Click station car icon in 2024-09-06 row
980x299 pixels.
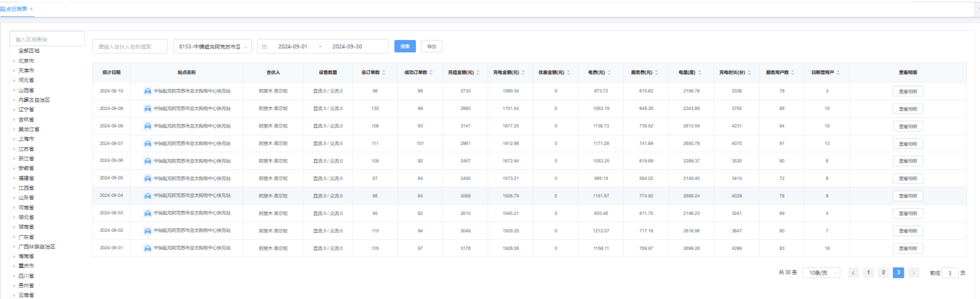[147, 161]
